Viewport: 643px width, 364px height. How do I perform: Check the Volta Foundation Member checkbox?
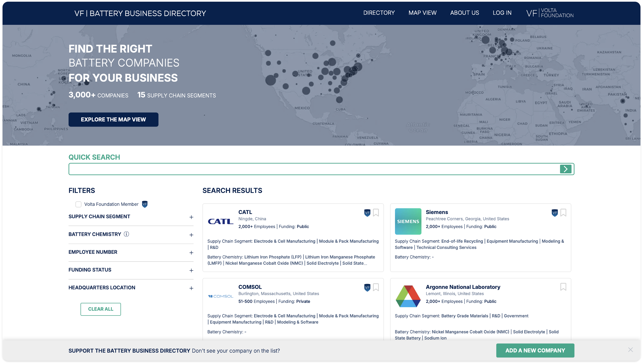[x=79, y=204]
